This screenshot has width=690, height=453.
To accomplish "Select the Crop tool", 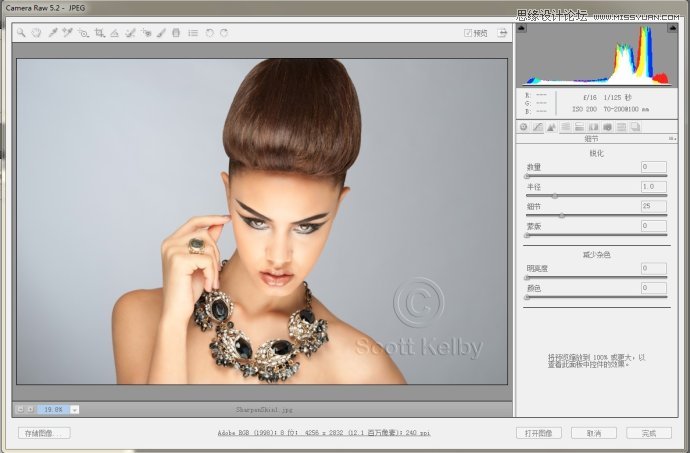I will point(99,33).
